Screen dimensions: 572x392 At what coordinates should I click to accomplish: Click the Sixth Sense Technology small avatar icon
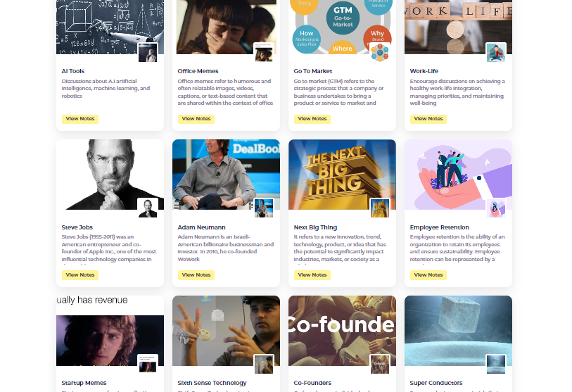click(x=264, y=364)
